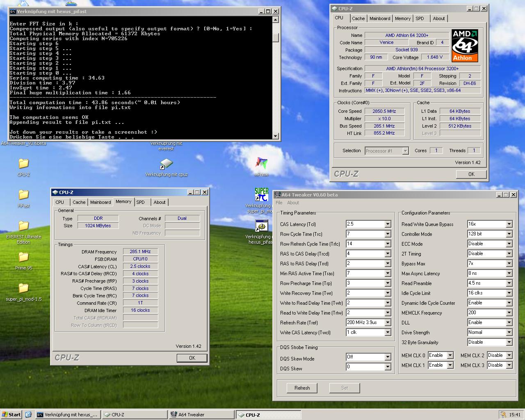
Task: Open the CPU-Z desktop folder icon
Action: 23,164
